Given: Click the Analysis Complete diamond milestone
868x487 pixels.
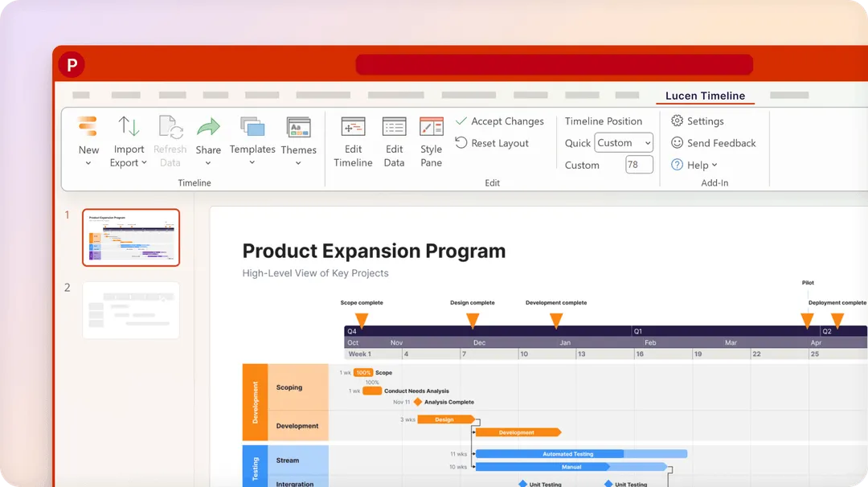Looking at the screenshot, I should tap(418, 402).
